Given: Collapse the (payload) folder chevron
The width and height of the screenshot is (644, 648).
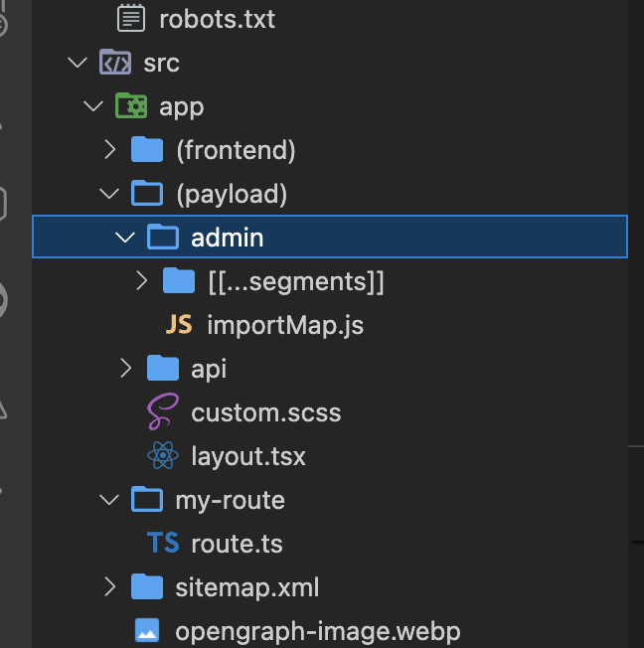Looking at the screenshot, I should point(109,194).
